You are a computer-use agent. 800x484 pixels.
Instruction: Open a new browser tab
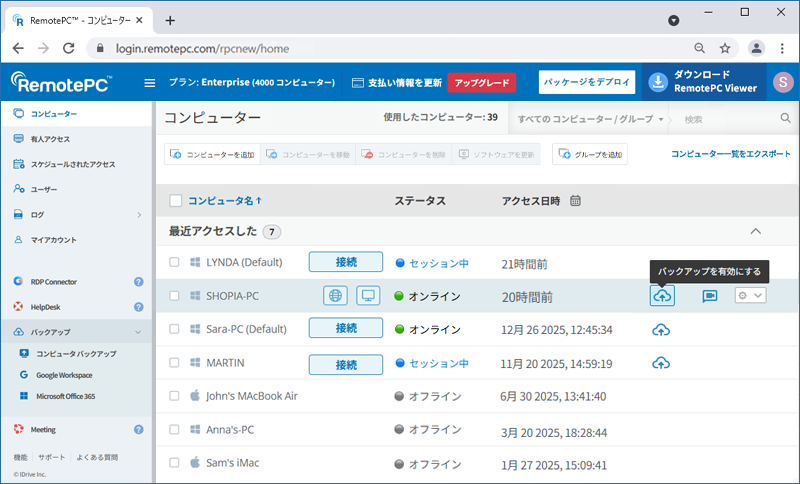170,20
